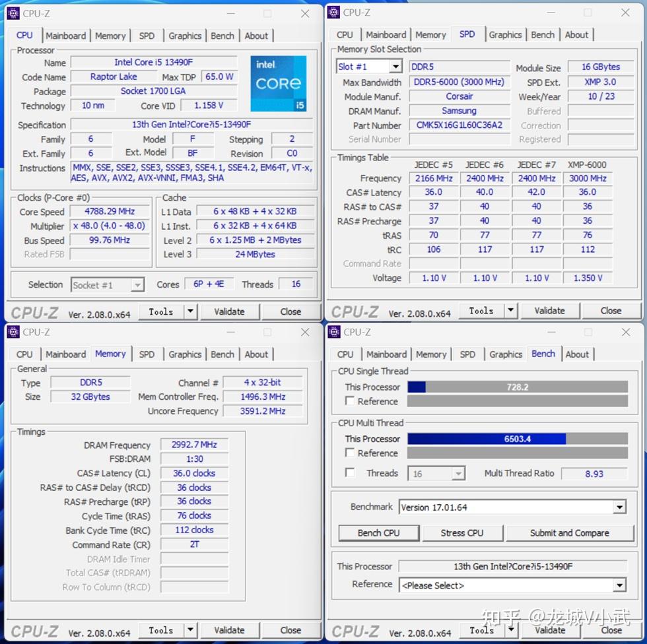
Task: Open the Reference <Please Select> dropdown
Action: [x=619, y=585]
